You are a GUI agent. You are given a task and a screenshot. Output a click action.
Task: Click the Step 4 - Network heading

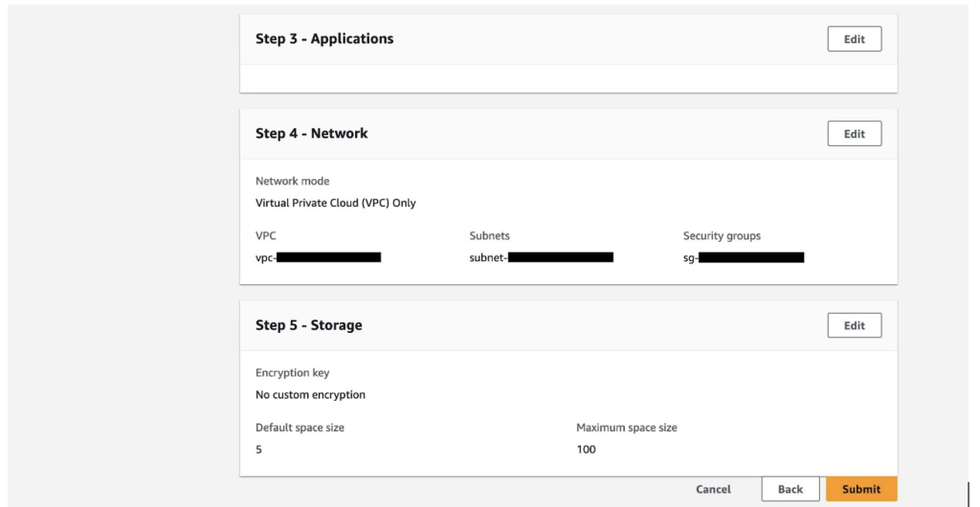click(311, 134)
